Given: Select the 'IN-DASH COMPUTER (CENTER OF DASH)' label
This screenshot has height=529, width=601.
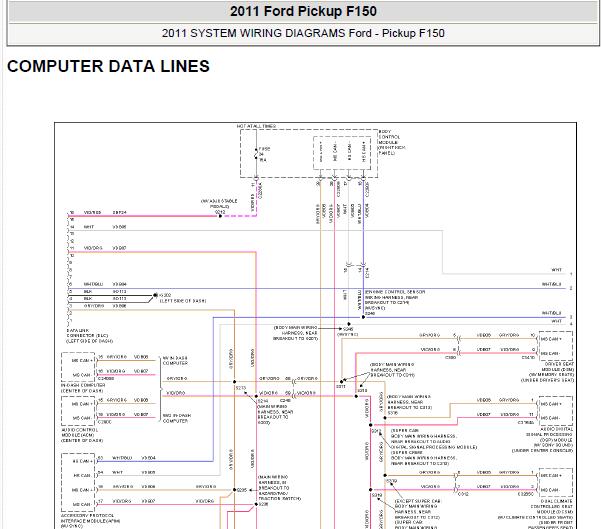Looking at the screenshot, I should (x=83, y=388).
